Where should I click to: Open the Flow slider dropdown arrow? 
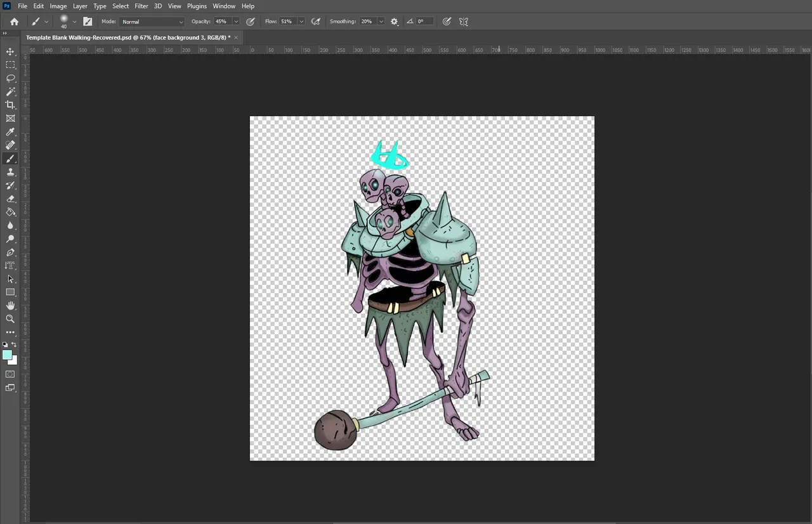coord(301,22)
